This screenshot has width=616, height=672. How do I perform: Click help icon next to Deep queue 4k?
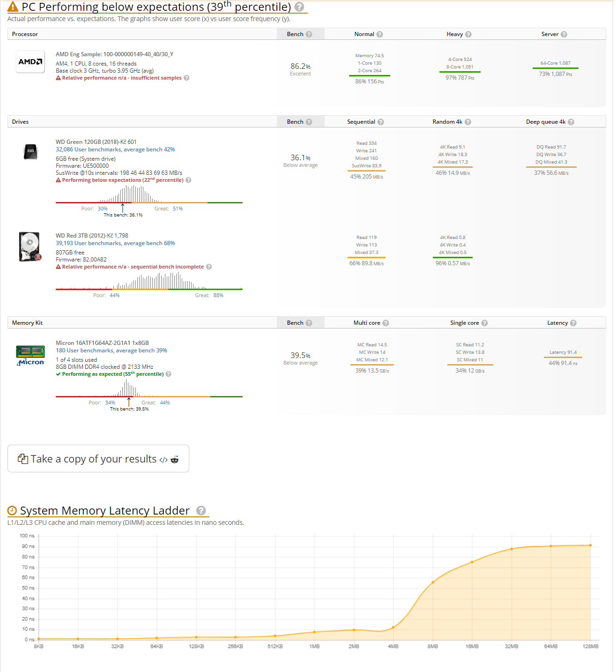(571, 122)
